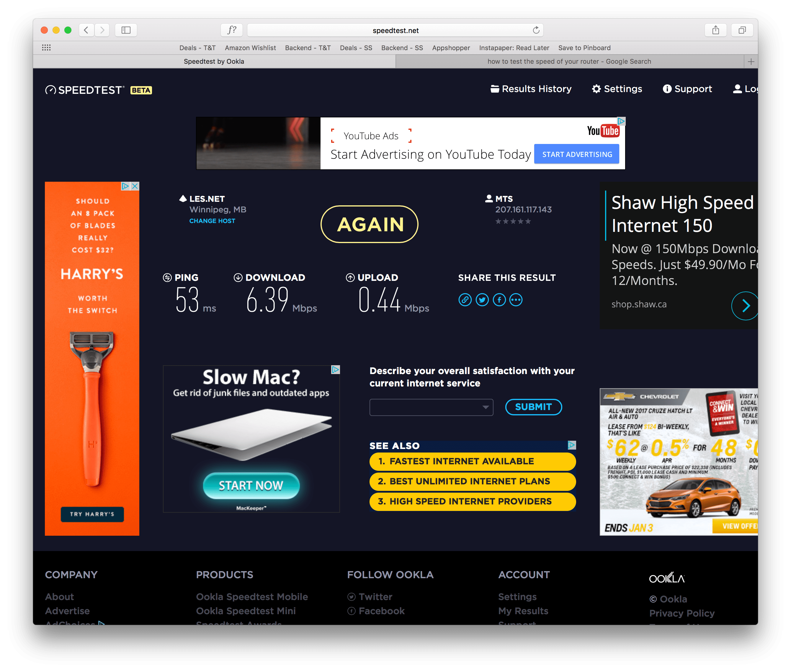Screen dimensions: 791x672
Task: Open Instapaper: Read Later bookmark
Action: tap(514, 47)
